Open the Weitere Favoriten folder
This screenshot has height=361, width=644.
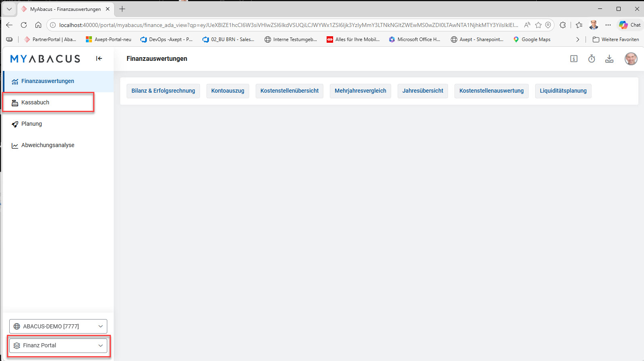616,39
